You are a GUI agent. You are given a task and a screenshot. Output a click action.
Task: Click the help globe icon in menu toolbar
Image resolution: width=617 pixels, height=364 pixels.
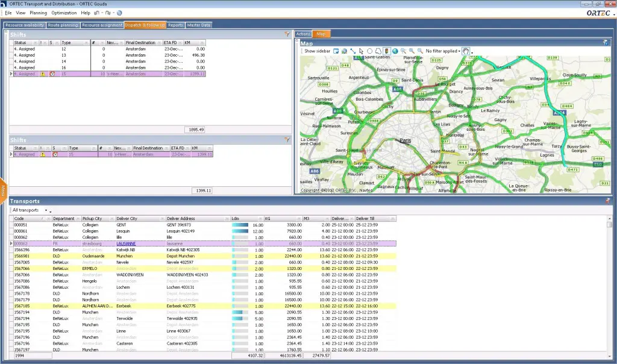[119, 13]
